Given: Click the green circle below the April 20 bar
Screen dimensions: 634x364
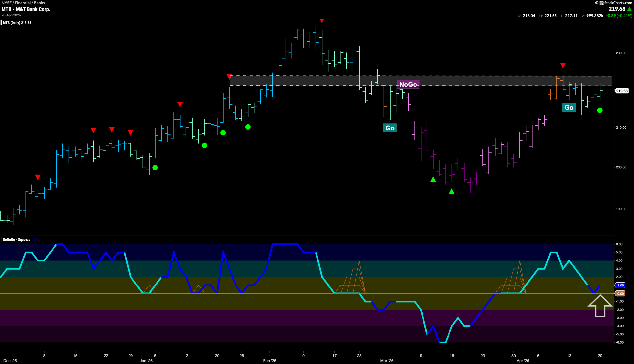Looking at the screenshot, I should (600, 110).
